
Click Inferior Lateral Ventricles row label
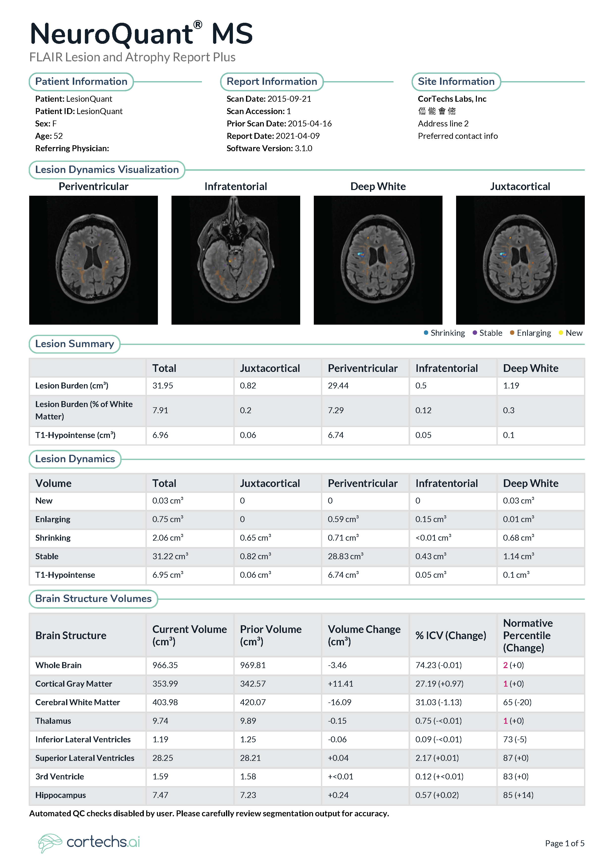coord(83,740)
